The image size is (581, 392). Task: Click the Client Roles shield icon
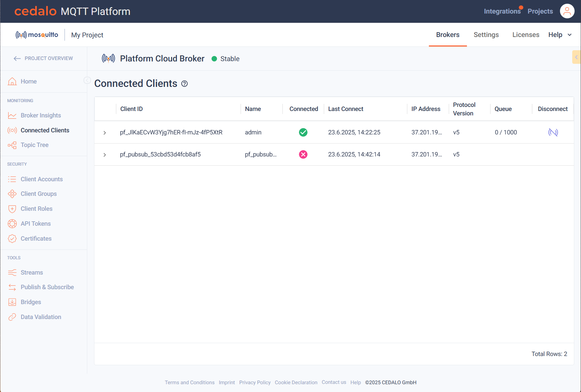(x=12, y=209)
